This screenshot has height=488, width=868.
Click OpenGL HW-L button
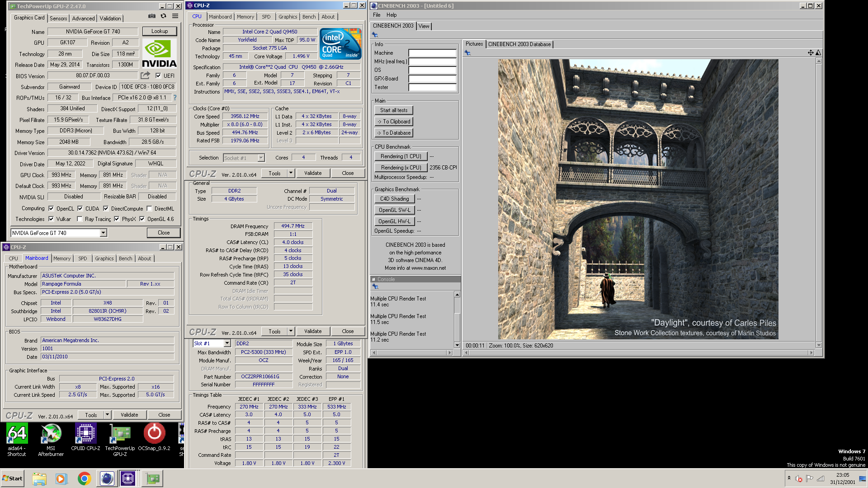[x=394, y=221]
